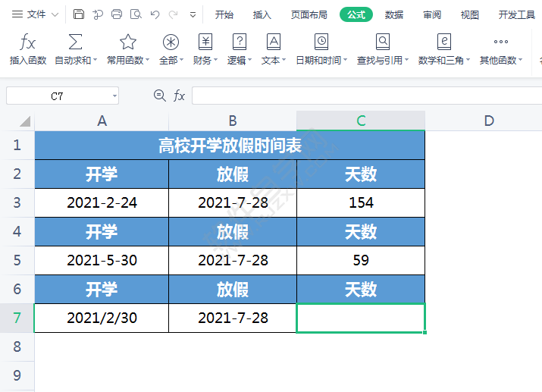
Task: Open 全部 functions icon
Action: tap(171, 42)
